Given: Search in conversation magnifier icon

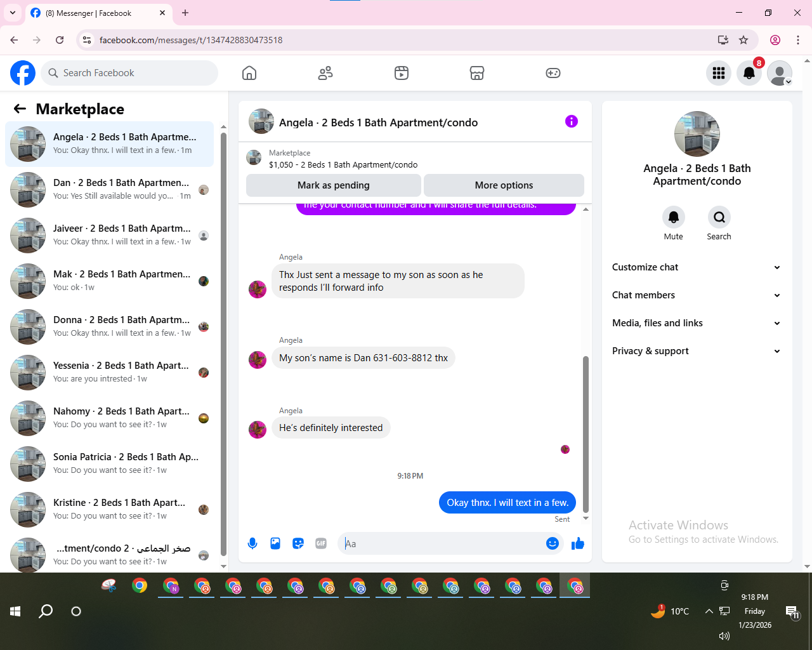Looking at the screenshot, I should point(719,217).
